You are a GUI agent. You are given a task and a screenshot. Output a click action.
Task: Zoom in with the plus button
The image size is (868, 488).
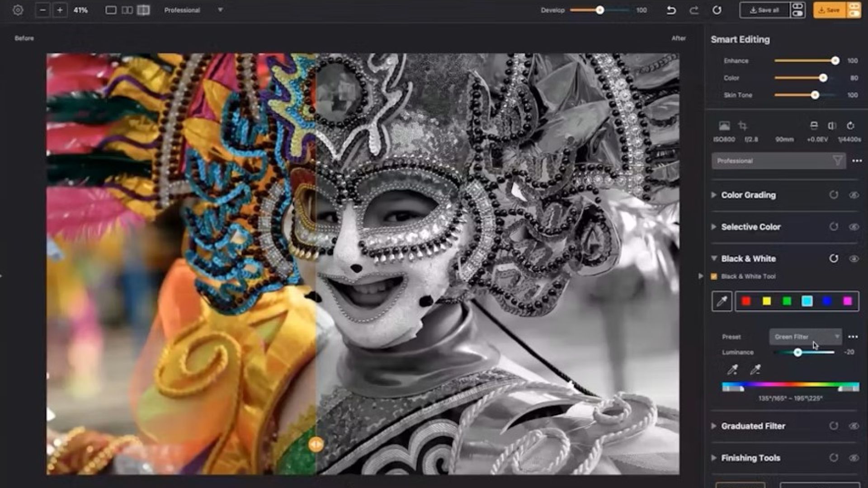[60, 10]
